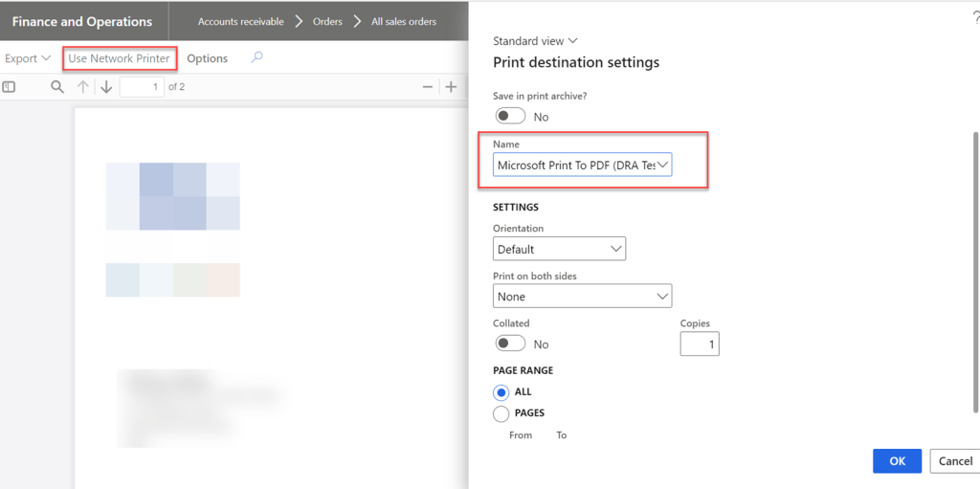Click Use Network Printer button
This screenshot has width=980, height=489.
tap(120, 58)
